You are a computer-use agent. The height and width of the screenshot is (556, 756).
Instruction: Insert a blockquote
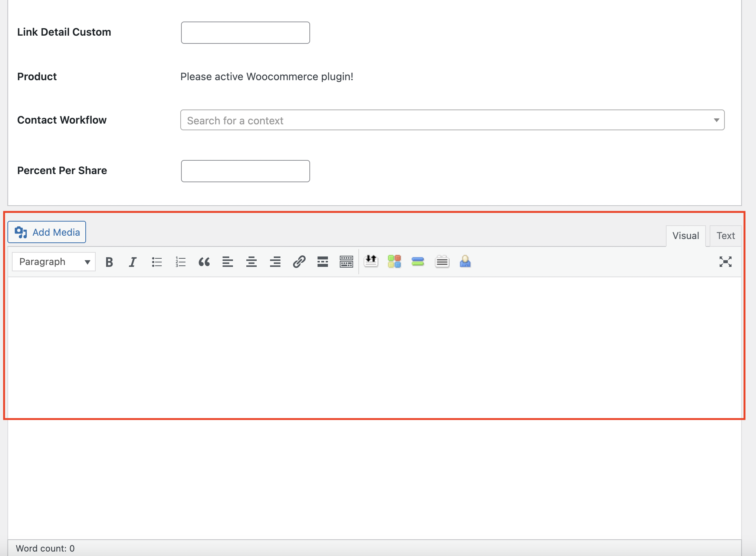tap(204, 262)
